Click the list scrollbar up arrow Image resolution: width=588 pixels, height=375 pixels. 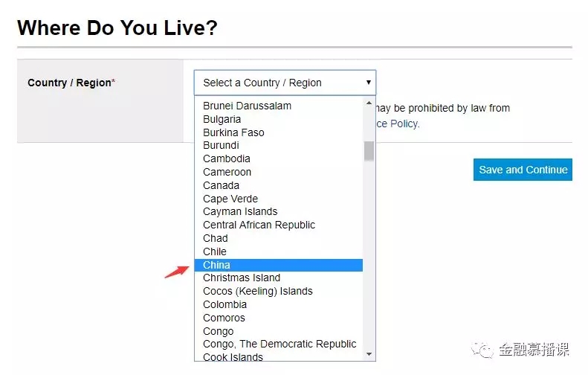[369, 103]
